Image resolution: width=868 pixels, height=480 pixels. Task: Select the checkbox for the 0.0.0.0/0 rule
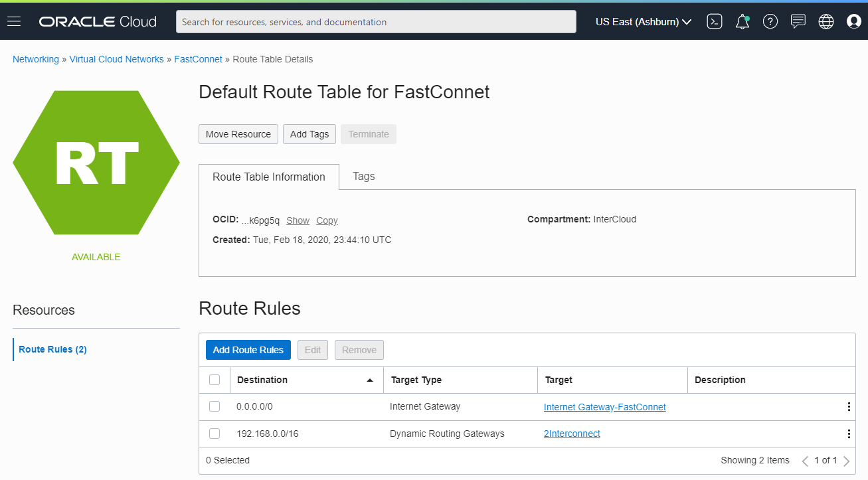[x=215, y=406]
